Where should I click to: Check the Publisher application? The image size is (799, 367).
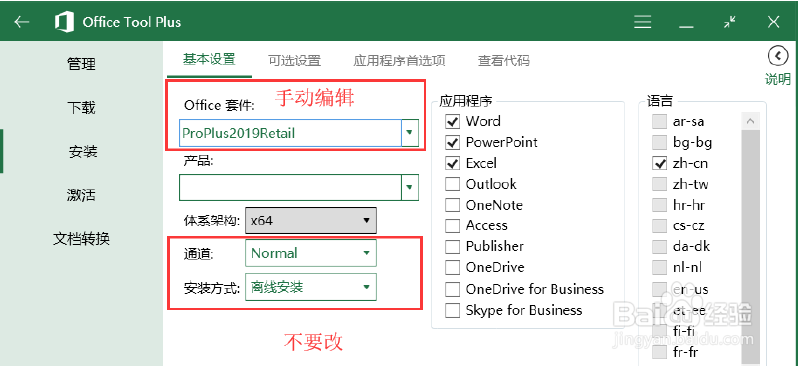pos(452,246)
